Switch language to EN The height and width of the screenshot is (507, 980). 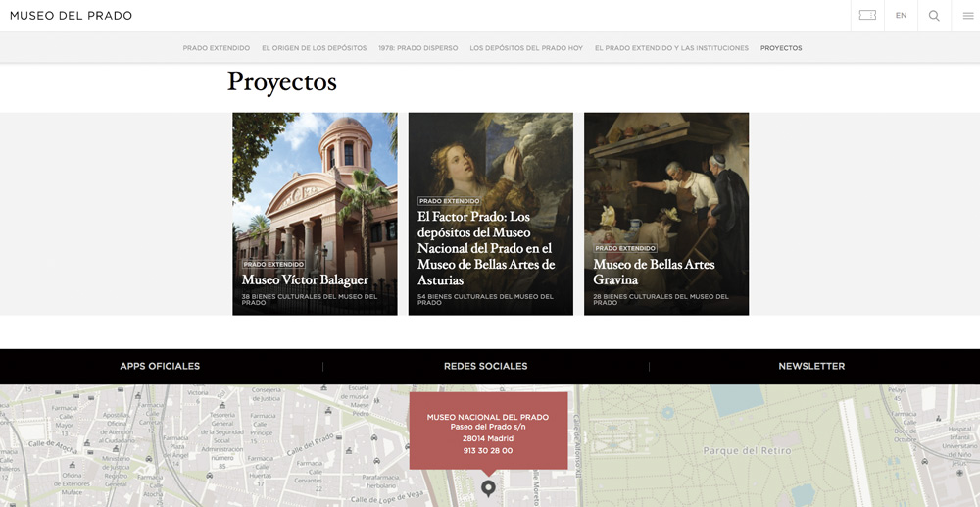(x=901, y=16)
